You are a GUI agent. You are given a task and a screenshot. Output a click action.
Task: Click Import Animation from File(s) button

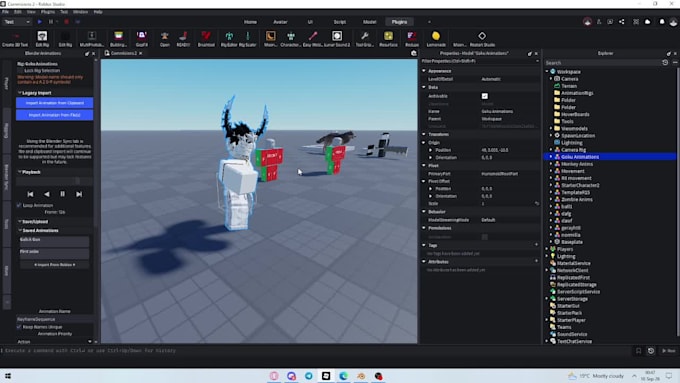(x=55, y=115)
